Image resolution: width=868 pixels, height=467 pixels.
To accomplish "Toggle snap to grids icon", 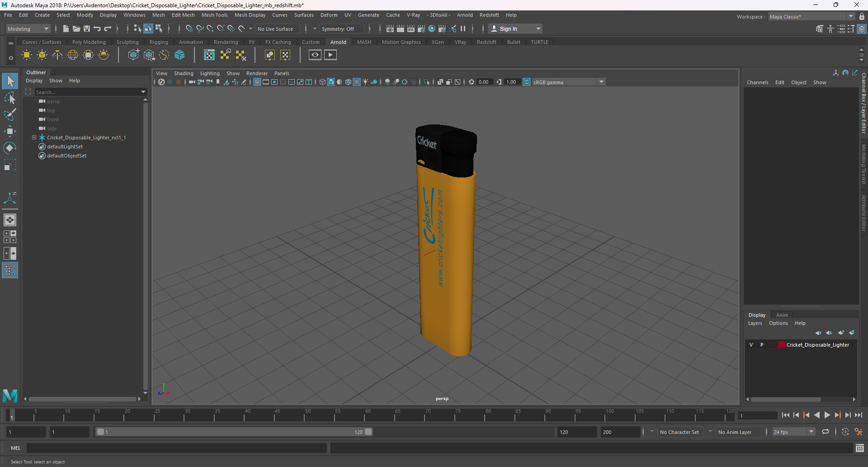I will 189,29.
